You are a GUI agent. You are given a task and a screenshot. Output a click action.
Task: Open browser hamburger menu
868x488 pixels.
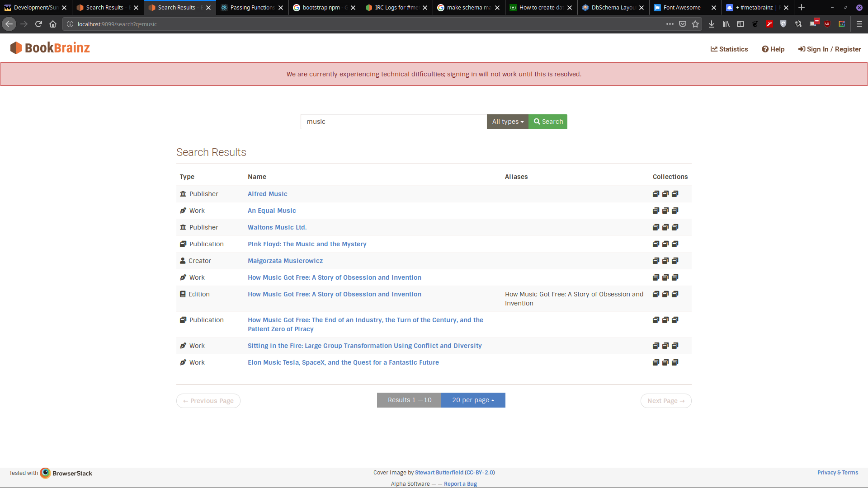point(859,24)
